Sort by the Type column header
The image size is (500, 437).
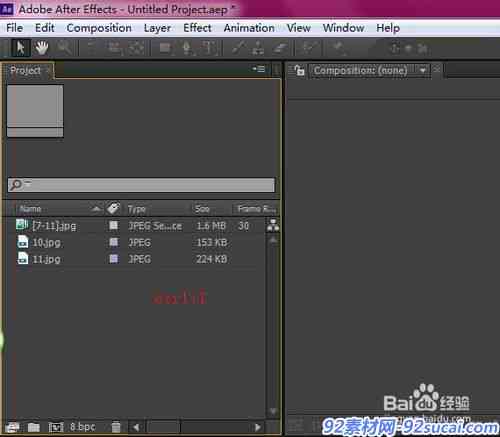tap(137, 209)
